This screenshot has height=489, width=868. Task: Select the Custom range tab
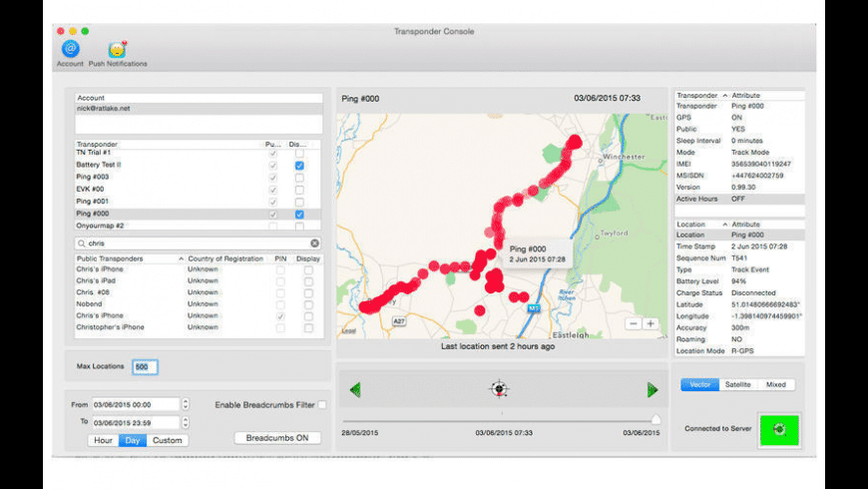[168, 440]
